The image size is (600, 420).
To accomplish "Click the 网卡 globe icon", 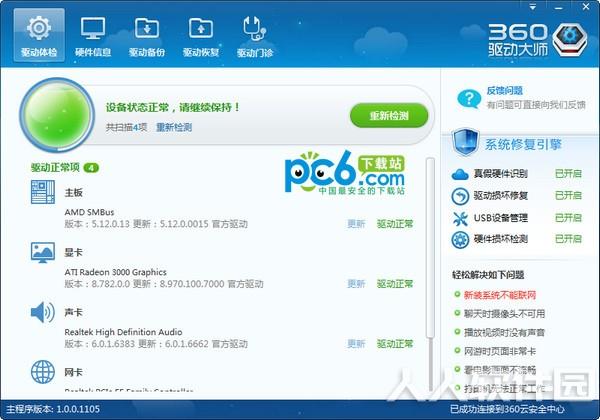I will 42,372.
